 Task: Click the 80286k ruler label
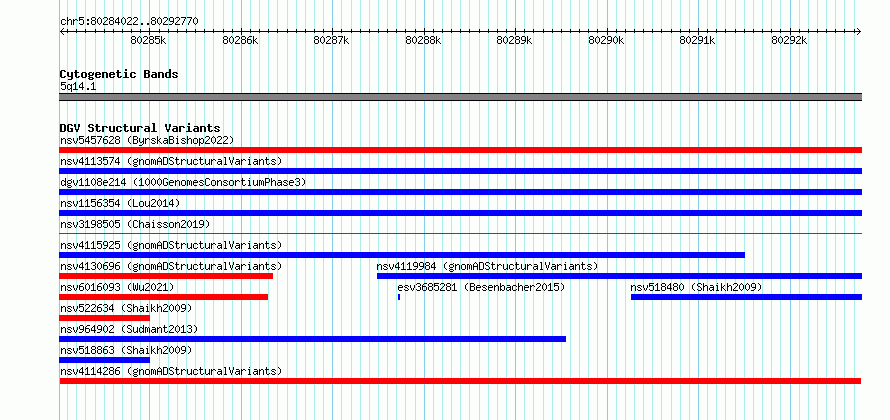(240, 40)
